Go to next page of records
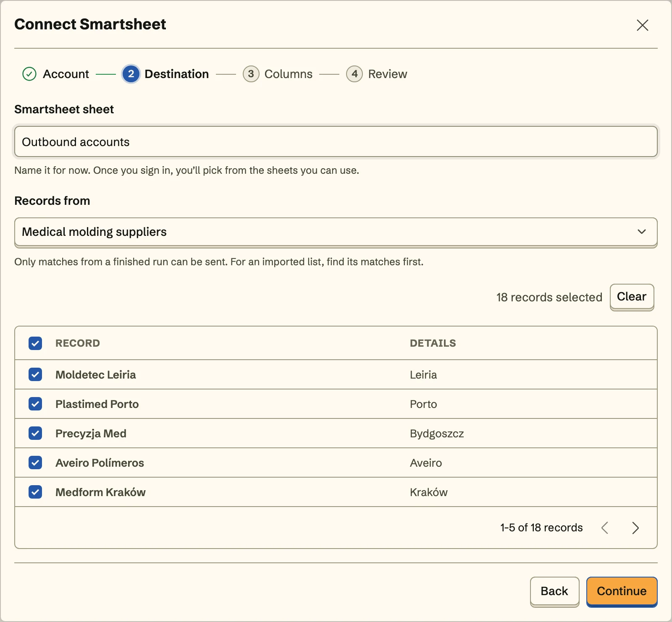Screen dimensions: 672x622 coord(635,528)
